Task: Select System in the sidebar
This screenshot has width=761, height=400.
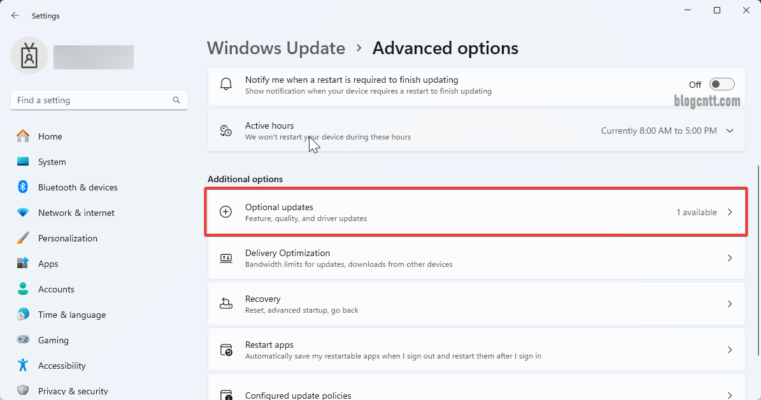Action: (x=52, y=162)
